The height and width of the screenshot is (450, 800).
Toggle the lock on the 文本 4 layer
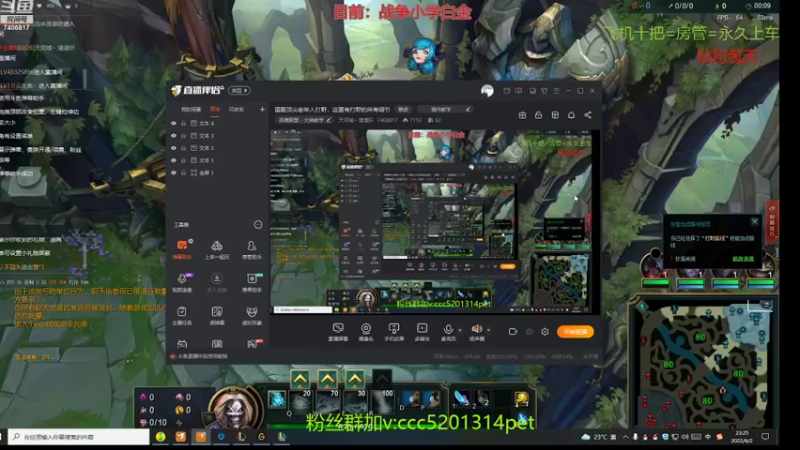coord(184,123)
